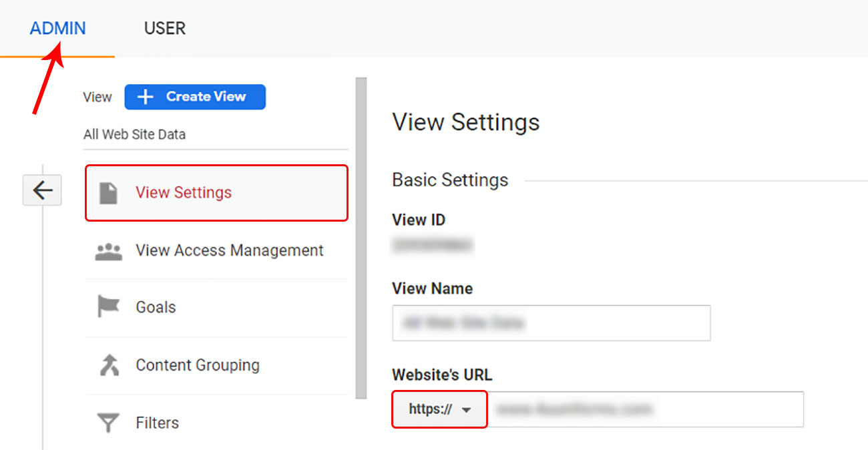Select the ADMIN tab
This screenshot has width=868, height=450.
57,28
